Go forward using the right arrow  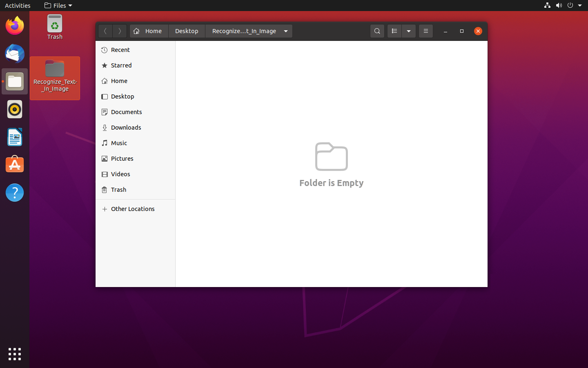pos(120,31)
